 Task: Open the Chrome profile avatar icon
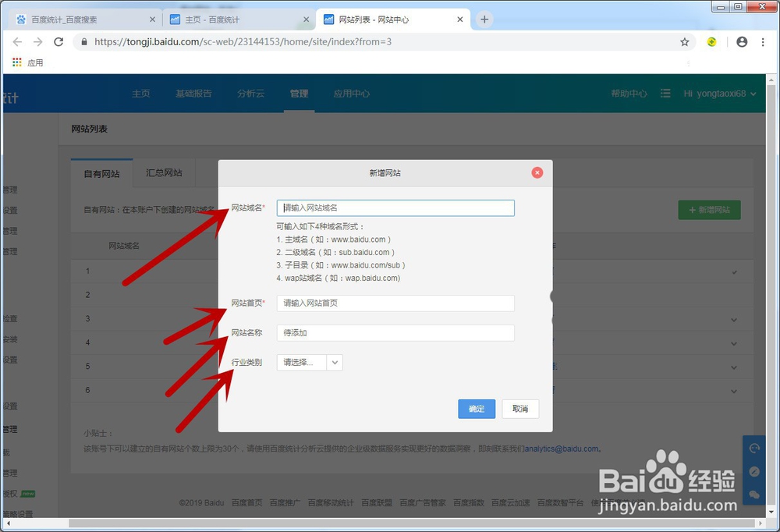(x=742, y=42)
